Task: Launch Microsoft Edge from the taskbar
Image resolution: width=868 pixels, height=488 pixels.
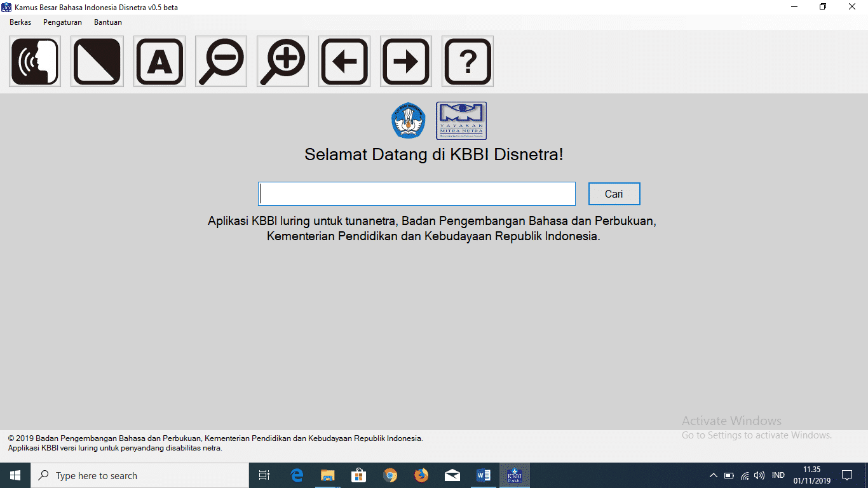Action: [297, 475]
